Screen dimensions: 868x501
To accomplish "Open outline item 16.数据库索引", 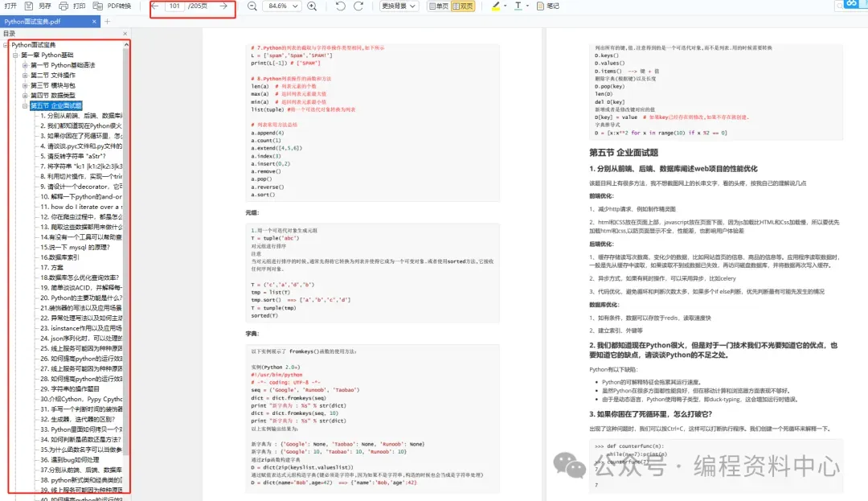I will 59,257.
